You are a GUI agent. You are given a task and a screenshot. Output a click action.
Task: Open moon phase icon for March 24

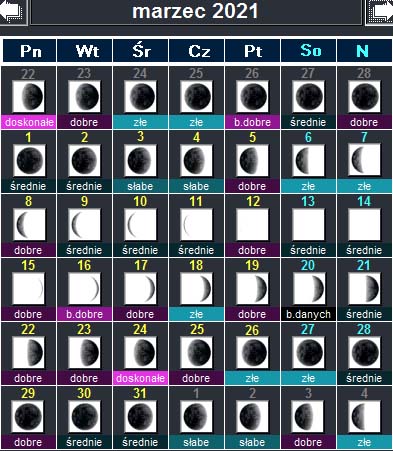pyautogui.click(x=140, y=352)
